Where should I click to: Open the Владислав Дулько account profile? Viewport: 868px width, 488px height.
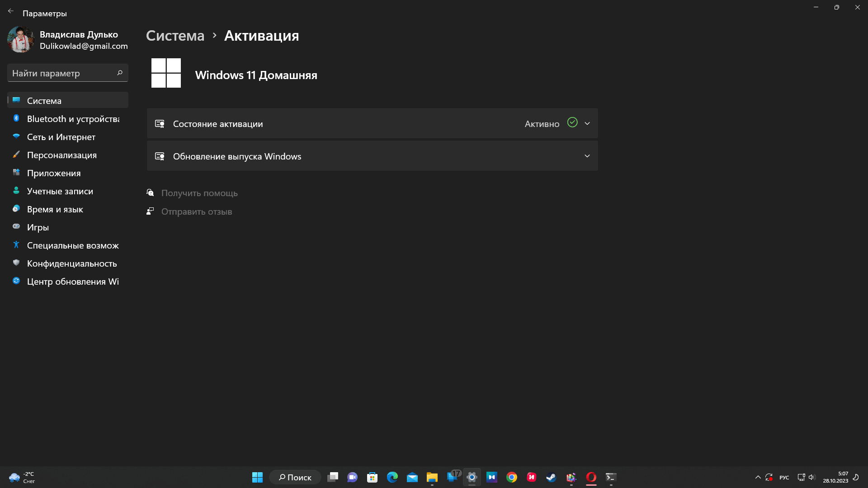tap(68, 40)
